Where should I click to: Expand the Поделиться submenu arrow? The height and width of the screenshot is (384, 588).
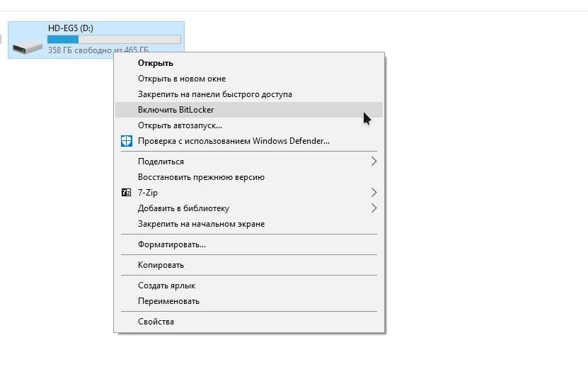(x=374, y=162)
